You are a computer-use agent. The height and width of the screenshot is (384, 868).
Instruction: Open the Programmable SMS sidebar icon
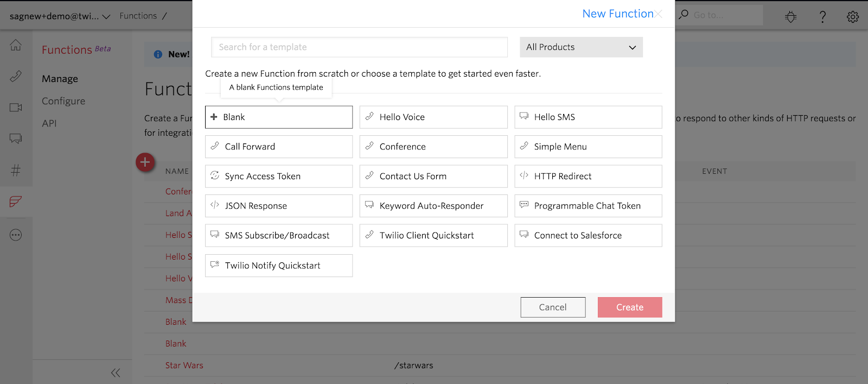pyautogui.click(x=16, y=139)
